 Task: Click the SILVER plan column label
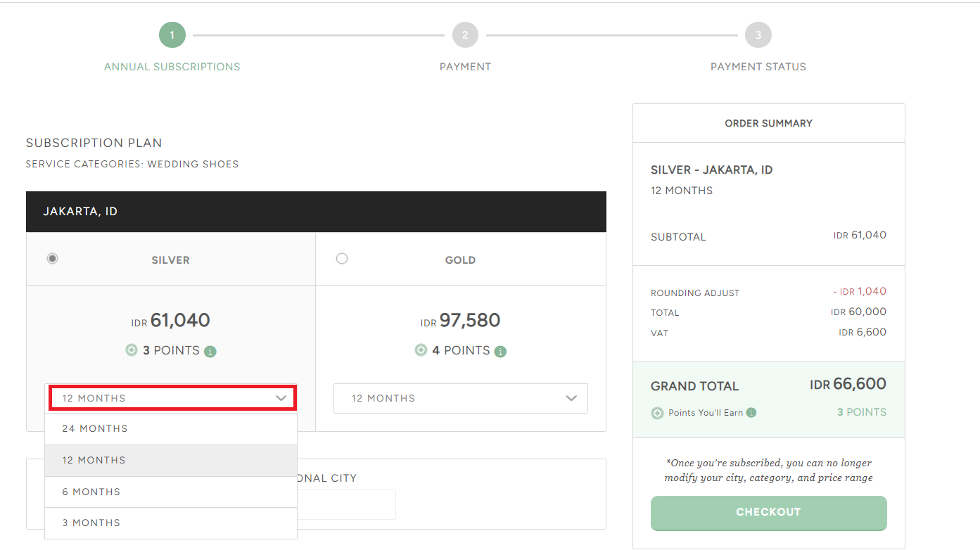point(171,260)
